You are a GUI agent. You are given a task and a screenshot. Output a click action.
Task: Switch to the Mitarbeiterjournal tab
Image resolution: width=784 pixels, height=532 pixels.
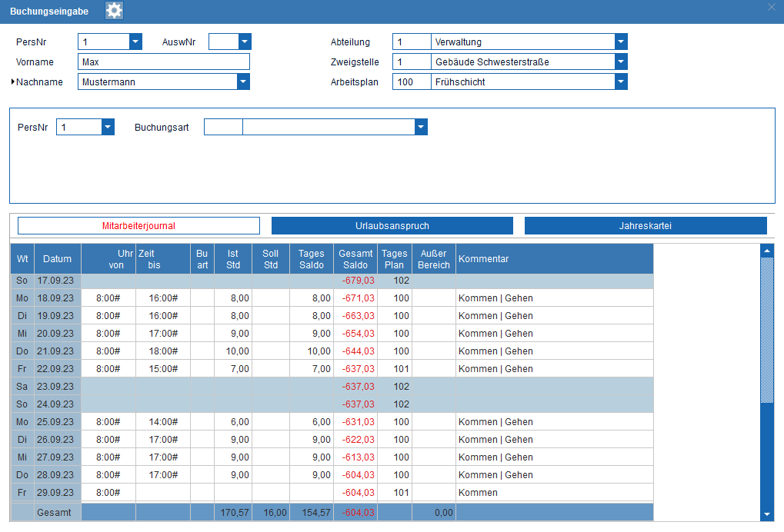139,226
